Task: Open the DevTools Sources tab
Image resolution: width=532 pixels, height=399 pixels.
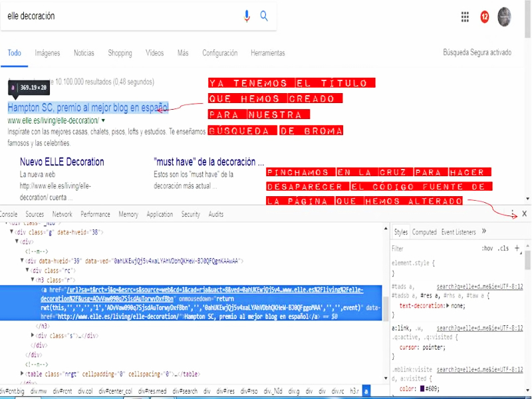Action: [35, 214]
